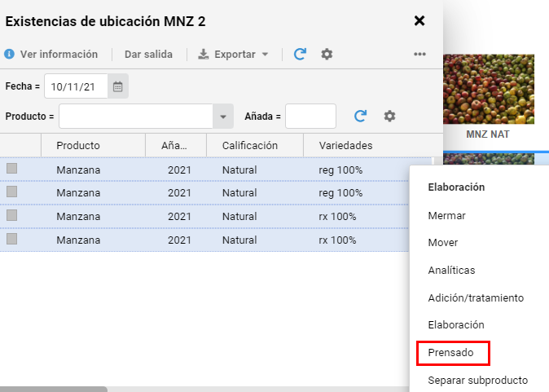Click the blue info icon beside Ver información
Viewport: 549px width, 392px height.
(x=10, y=55)
